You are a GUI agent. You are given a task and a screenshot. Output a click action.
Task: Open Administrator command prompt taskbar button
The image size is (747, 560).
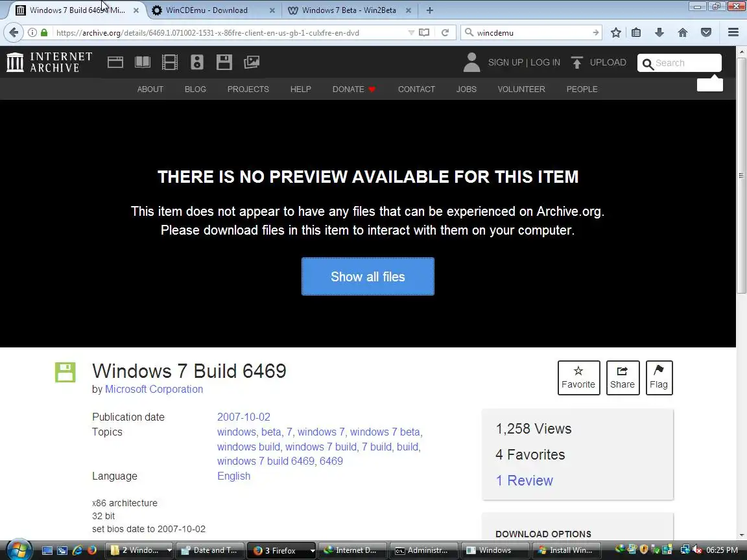423,550
